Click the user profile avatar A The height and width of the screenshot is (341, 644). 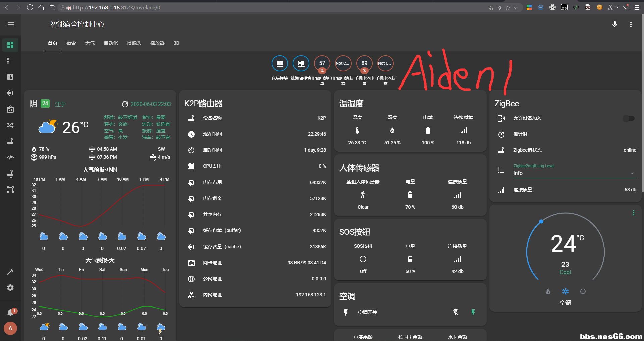tap(10, 328)
